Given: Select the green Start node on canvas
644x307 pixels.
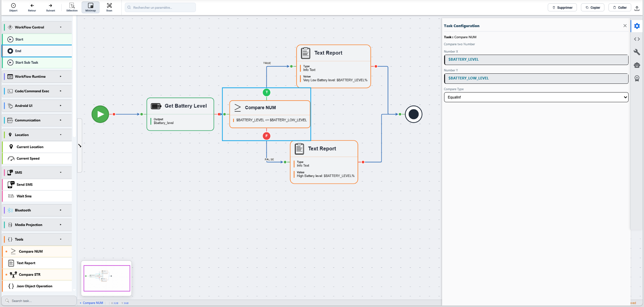Looking at the screenshot, I should (100, 114).
